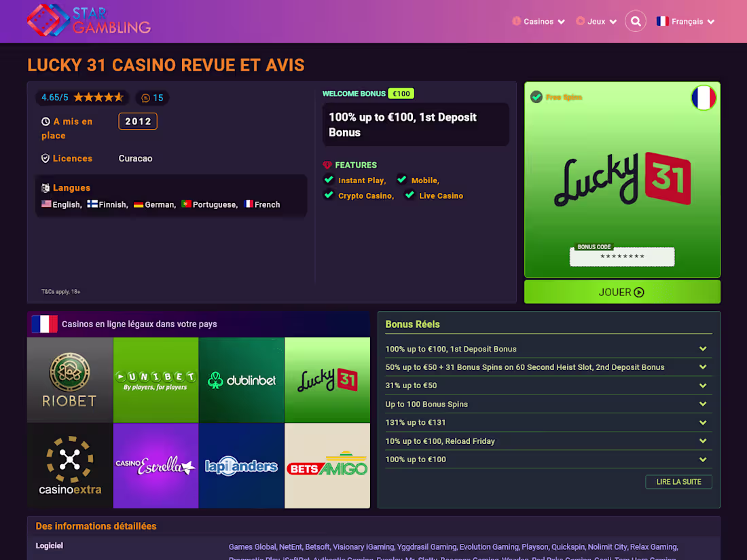The width and height of the screenshot is (747, 560).
Task: Click the 2012 established year badge
Action: click(x=138, y=122)
